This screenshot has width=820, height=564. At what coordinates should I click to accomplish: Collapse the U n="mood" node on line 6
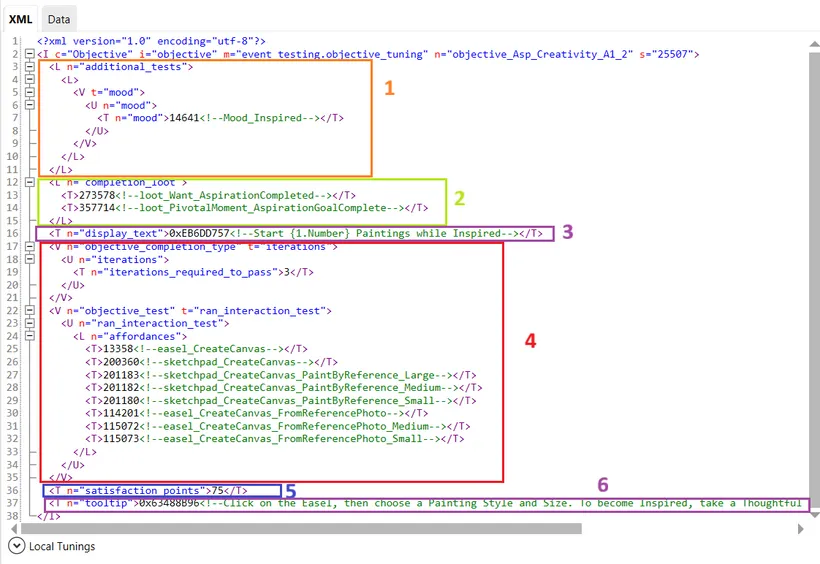tap(30, 105)
